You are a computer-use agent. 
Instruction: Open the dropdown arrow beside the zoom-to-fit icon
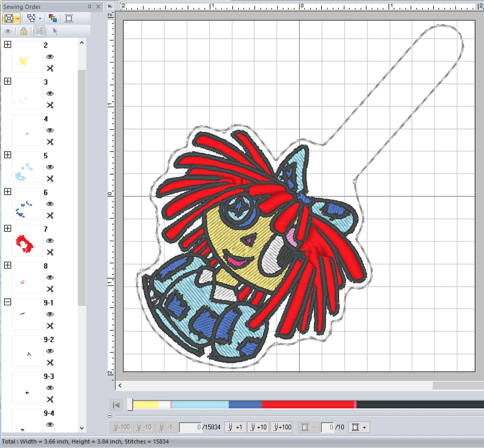pos(17,19)
